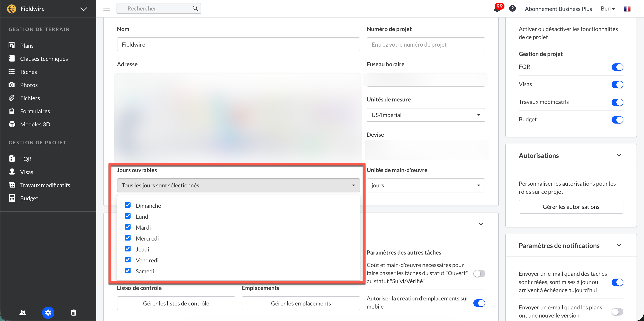Open the Unités de mesure dropdown

(x=425, y=115)
